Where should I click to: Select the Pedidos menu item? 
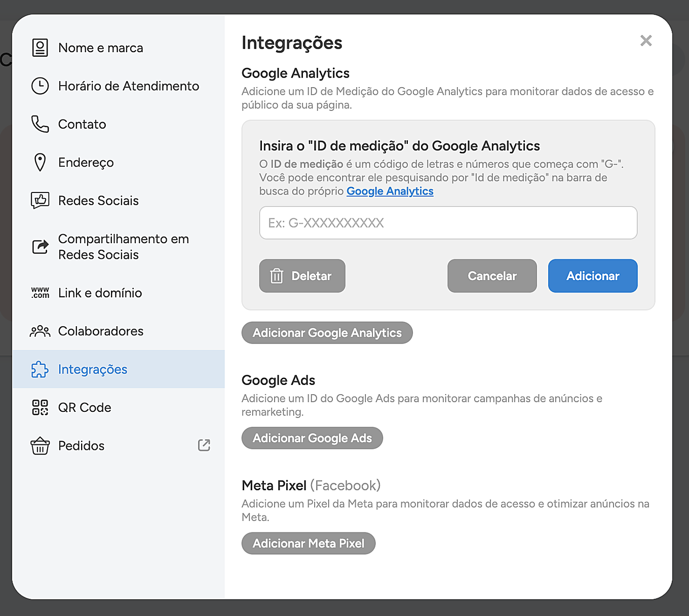pos(119,446)
